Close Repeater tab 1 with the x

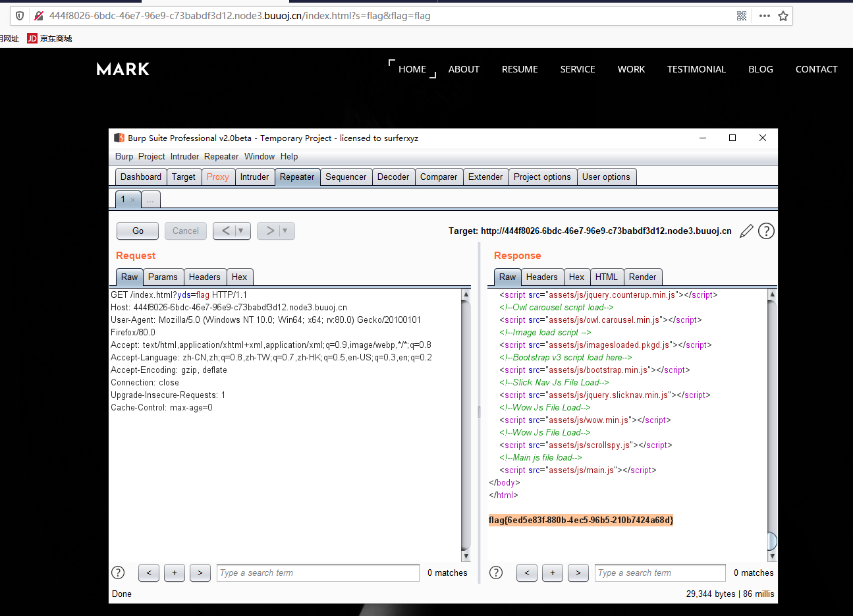(132, 200)
